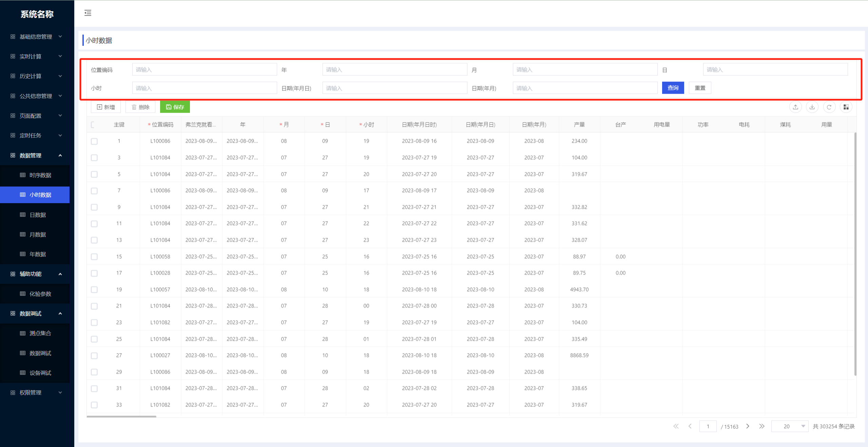Click the download icon above the table
Viewport: 868px width, 447px height.
(x=812, y=107)
